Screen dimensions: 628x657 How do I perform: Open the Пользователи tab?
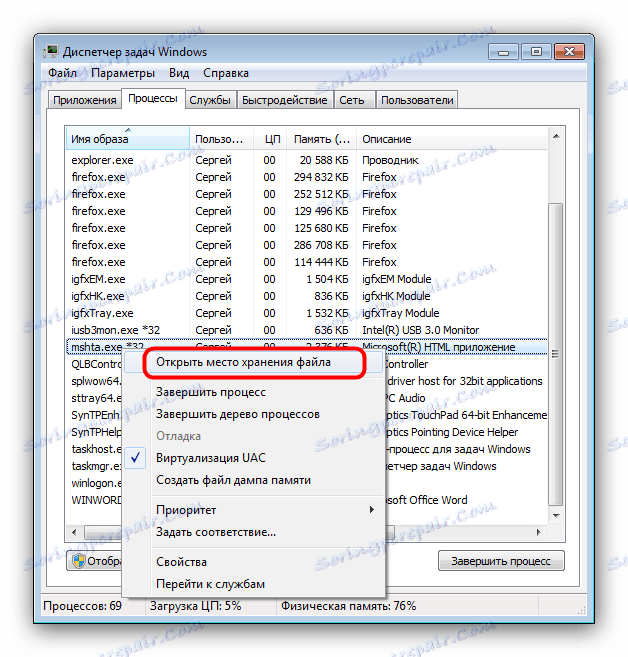[417, 100]
